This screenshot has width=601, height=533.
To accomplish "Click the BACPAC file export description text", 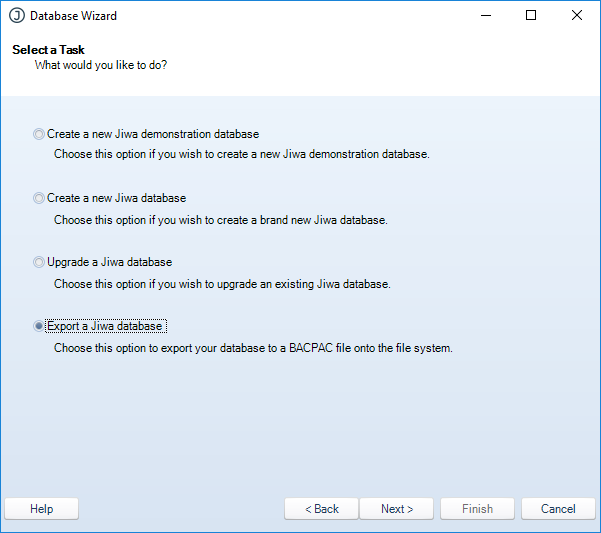I will pos(253,348).
